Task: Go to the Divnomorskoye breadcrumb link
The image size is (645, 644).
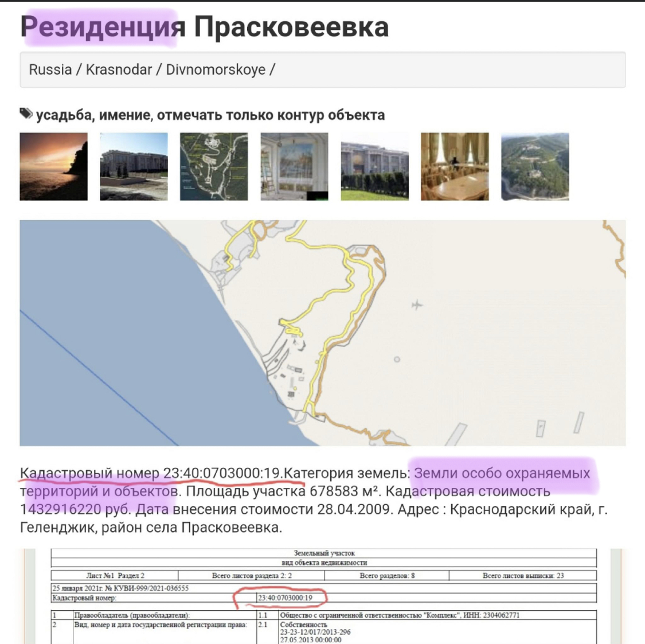Action: (216, 70)
